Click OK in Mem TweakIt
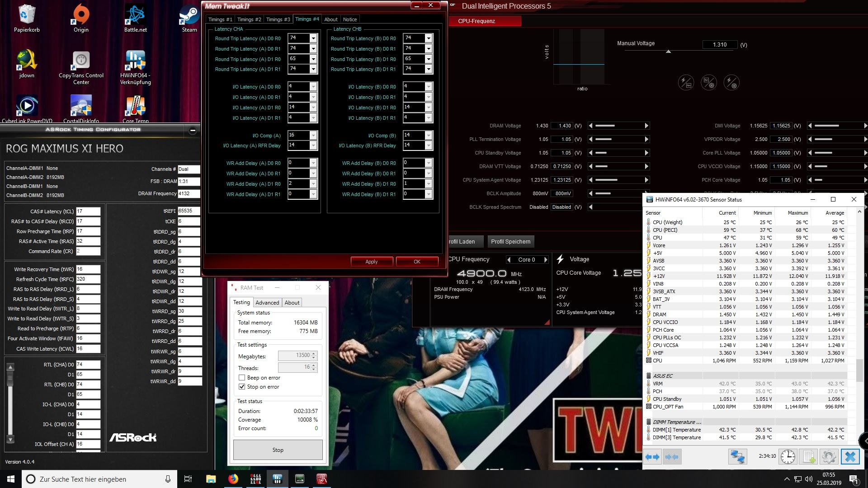868x488 pixels. click(x=417, y=262)
